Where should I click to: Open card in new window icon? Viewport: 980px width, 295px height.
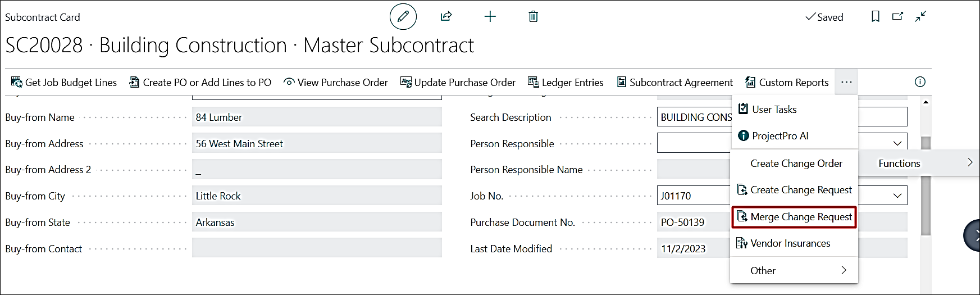point(897,17)
